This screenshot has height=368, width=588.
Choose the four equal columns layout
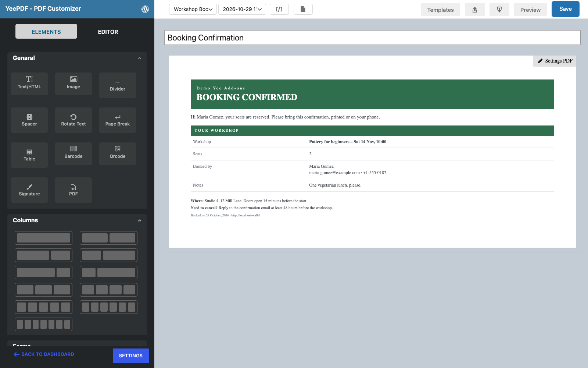[108, 290]
